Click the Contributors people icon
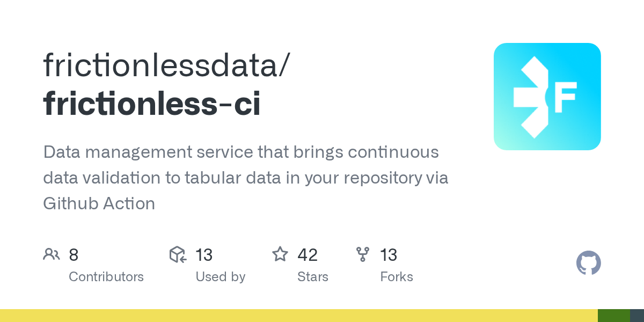The height and width of the screenshot is (322, 644). click(52, 254)
